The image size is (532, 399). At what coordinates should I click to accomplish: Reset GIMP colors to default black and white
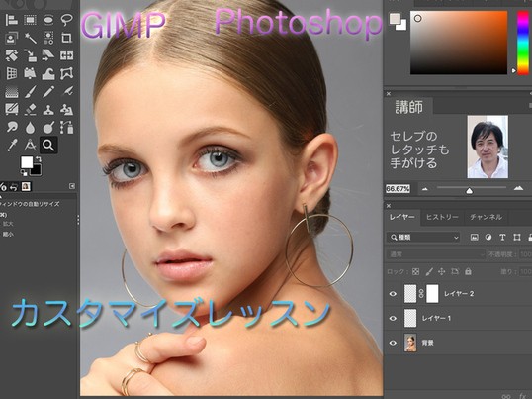pos(24,173)
